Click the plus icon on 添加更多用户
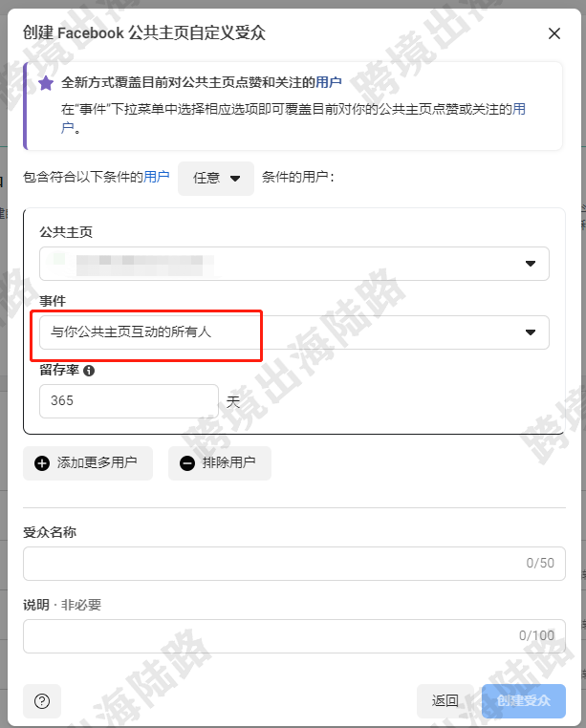Screen dimensions: 586x728 42,463
